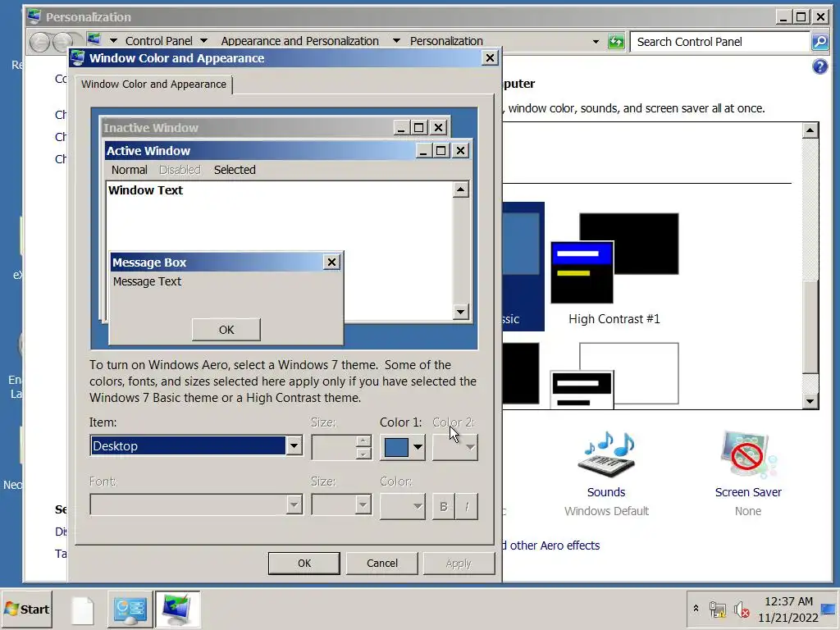Expand dropdown arrow after Control Panel breadcrumb

coord(203,41)
